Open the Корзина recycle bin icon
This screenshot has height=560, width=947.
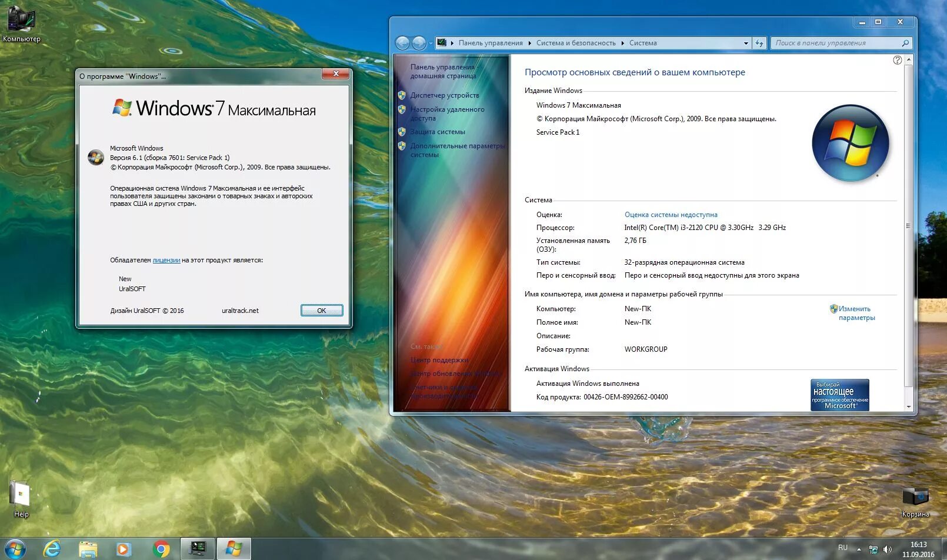tap(915, 502)
